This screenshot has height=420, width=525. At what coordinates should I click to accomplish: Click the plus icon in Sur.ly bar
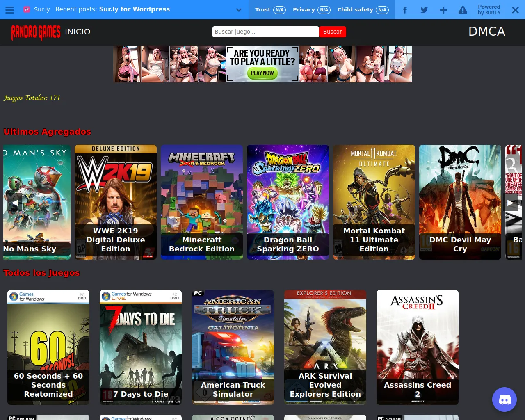point(443,10)
